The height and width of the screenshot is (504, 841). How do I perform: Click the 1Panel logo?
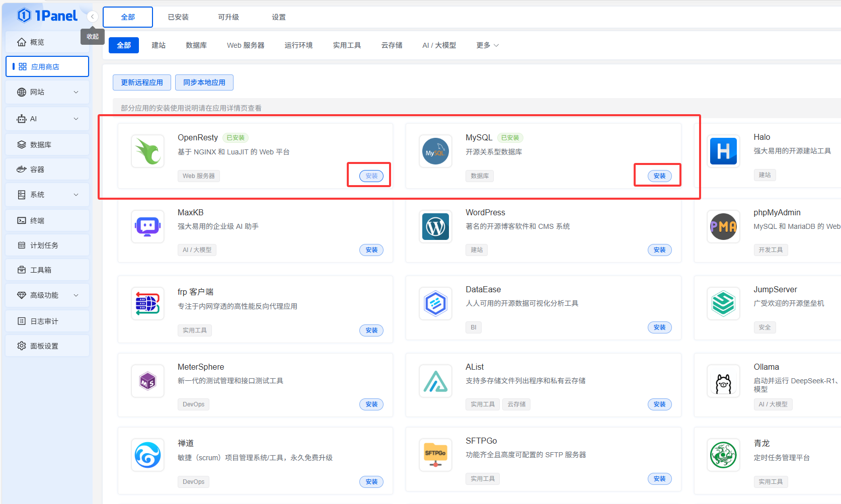click(48, 16)
